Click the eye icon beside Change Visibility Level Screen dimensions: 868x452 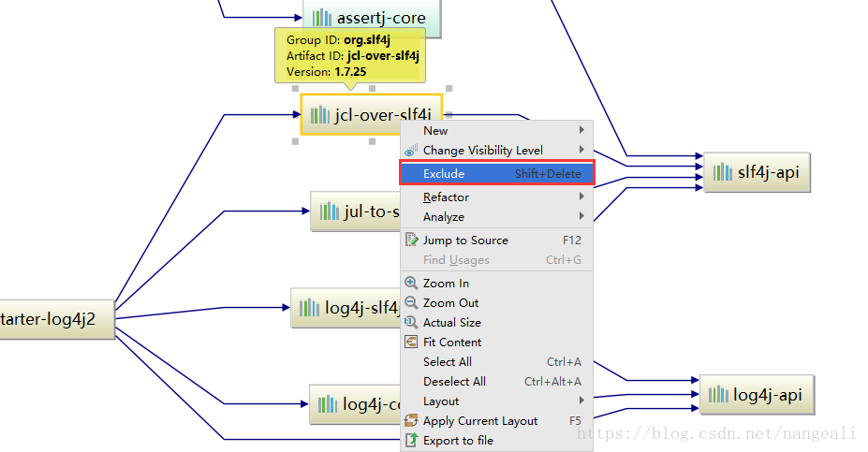(x=411, y=150)
